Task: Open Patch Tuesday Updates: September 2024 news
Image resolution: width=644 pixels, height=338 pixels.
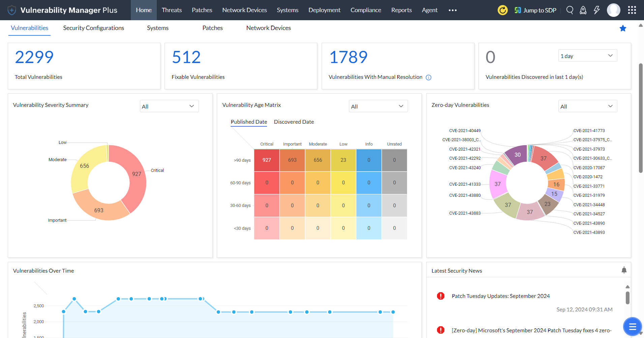Action: point(501,296)
